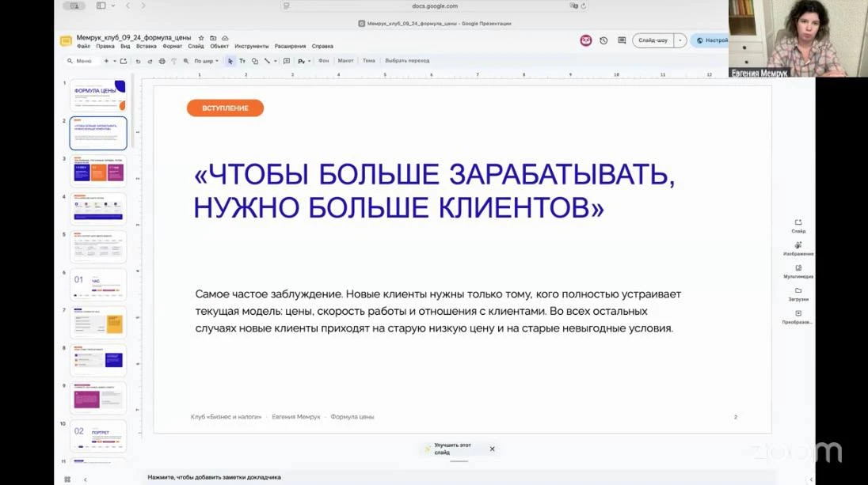Click the pink avatar icon in header
Viewport: 868px width, 485px height.
pyautogui.click(x=586, y=40)
